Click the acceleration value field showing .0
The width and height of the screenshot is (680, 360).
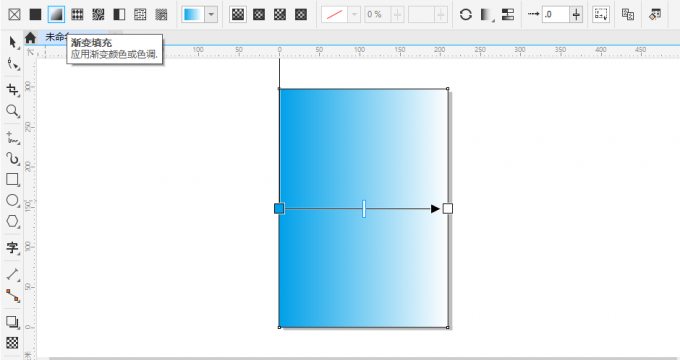coord(556,14)
